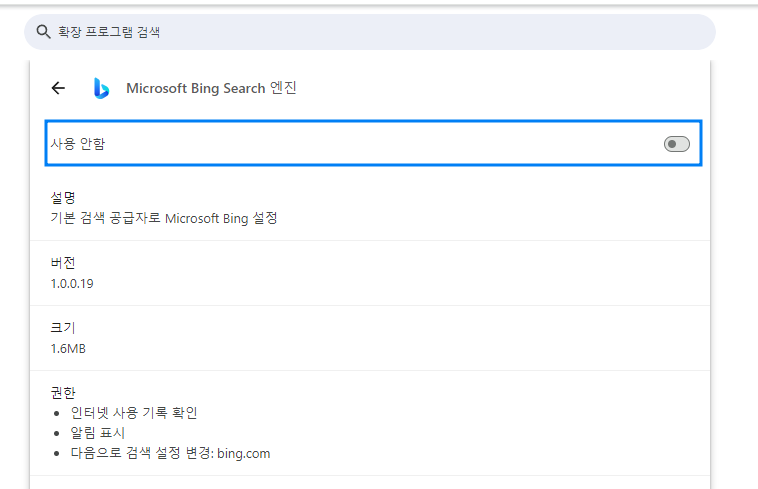Click the Microsoft Bing logo icon
Image resolution: width=758 pixels, height=489 pixels.
tap(102, 88)
